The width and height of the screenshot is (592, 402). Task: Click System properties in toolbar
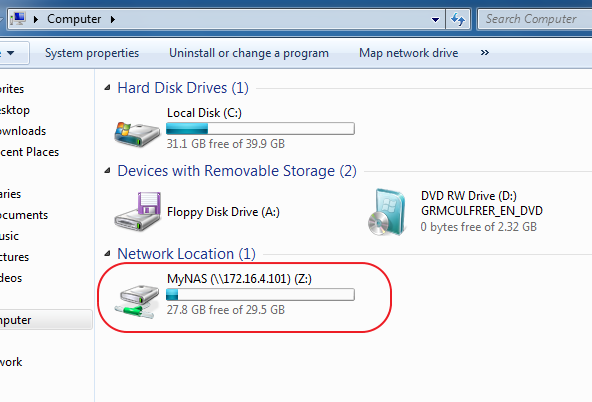92,53
